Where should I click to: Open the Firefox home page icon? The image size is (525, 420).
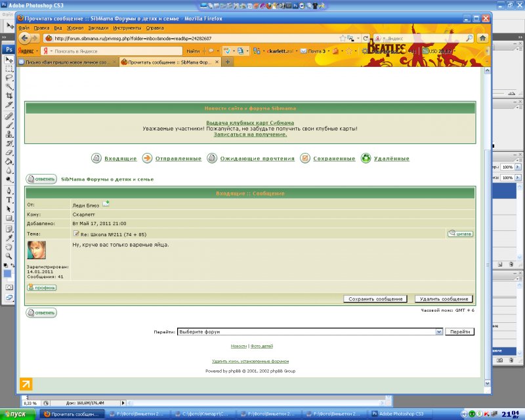[482, 38]
